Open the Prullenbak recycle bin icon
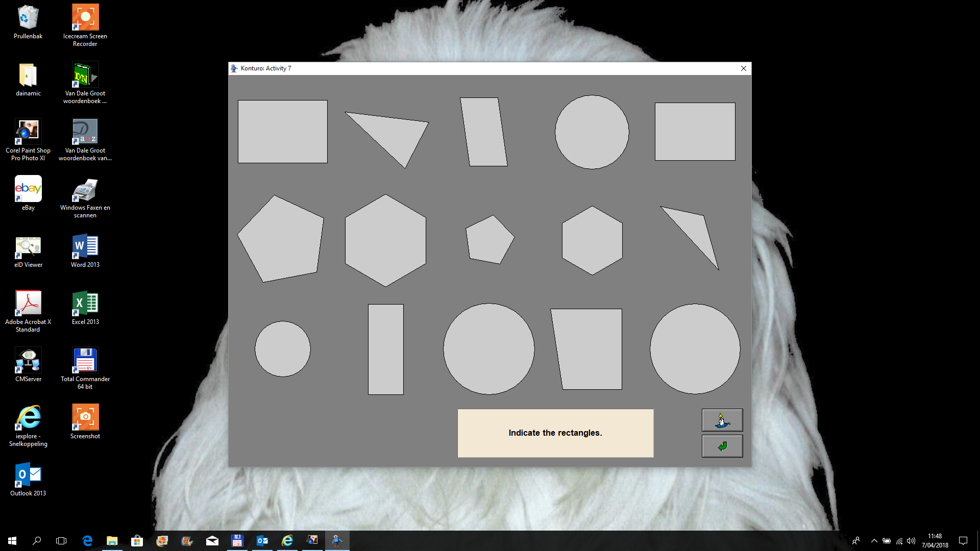This screenshot has height=551, width=980. click(28, 22)
